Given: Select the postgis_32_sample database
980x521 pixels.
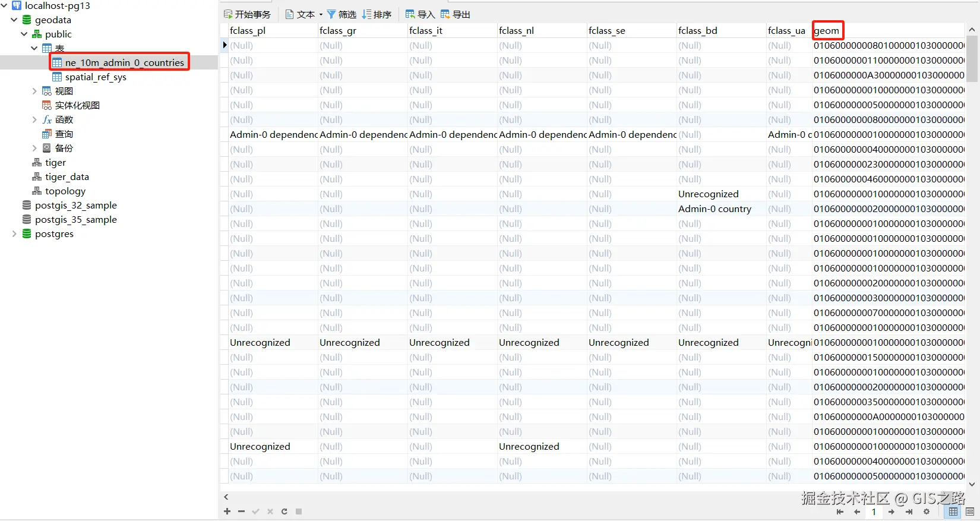Looking at the screenshot, I should 75,205.
